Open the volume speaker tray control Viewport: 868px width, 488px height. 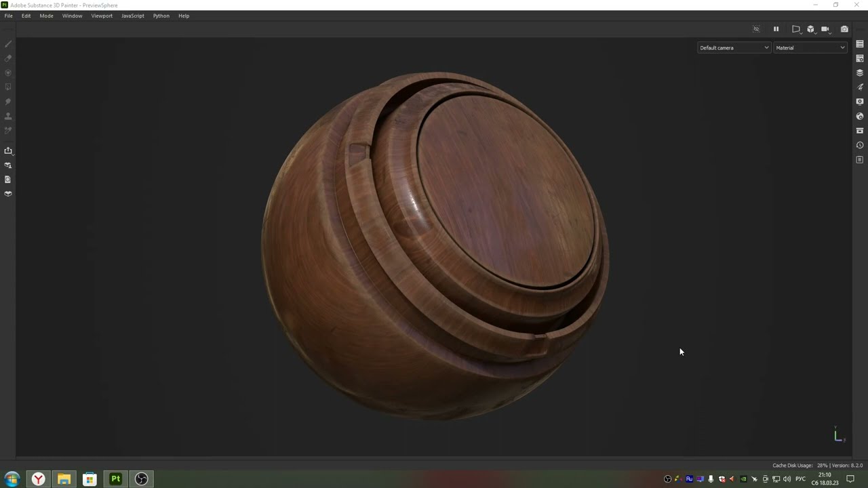point(787,479)
